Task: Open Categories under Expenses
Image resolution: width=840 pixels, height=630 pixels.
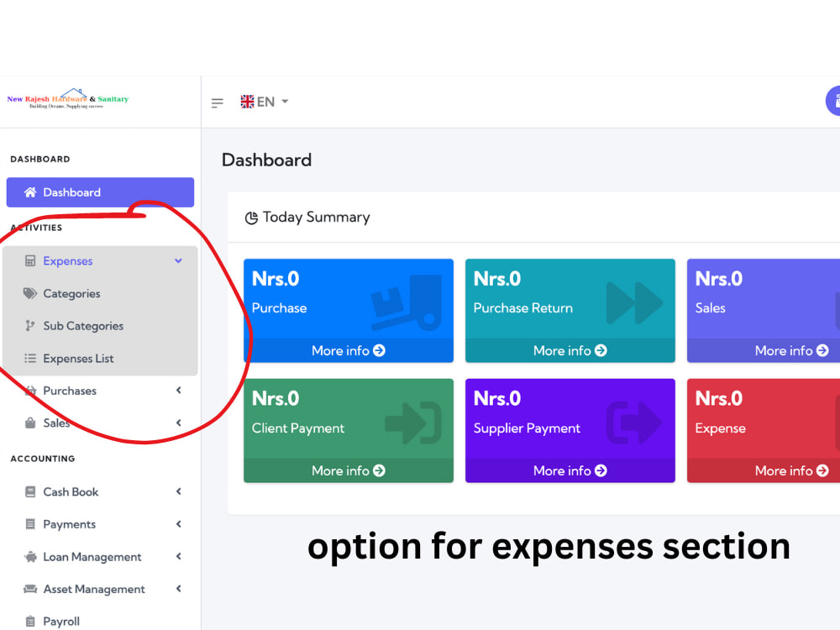Action: pos(100,293)
